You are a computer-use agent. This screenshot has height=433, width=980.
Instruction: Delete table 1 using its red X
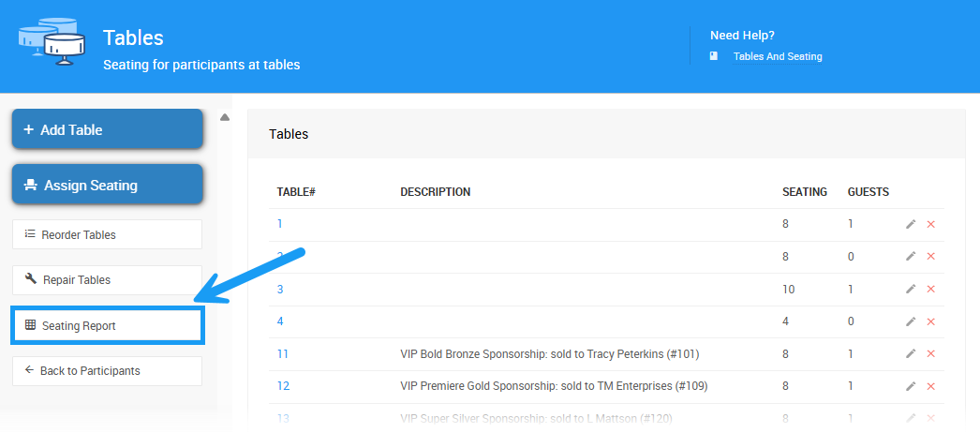(930, 224)
